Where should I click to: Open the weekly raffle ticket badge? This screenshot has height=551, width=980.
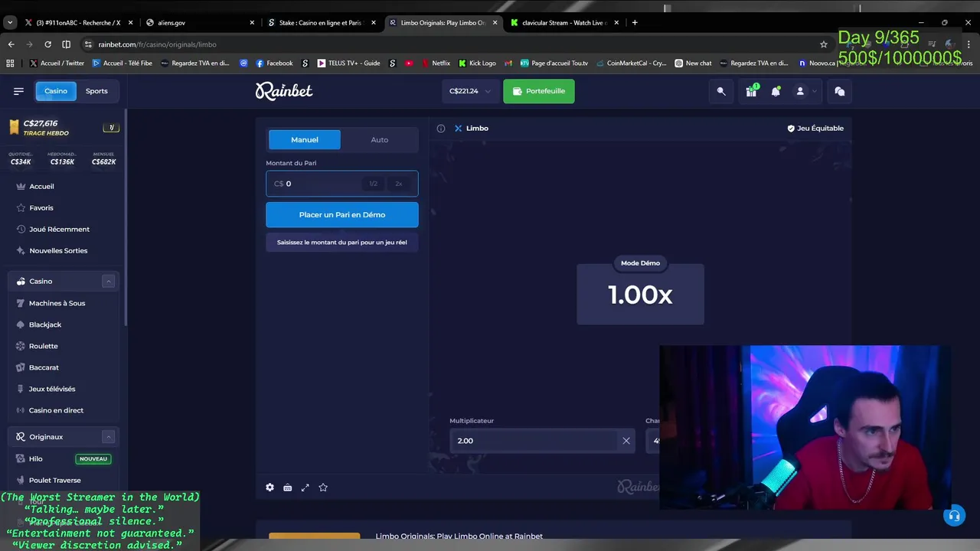point(111,128)
